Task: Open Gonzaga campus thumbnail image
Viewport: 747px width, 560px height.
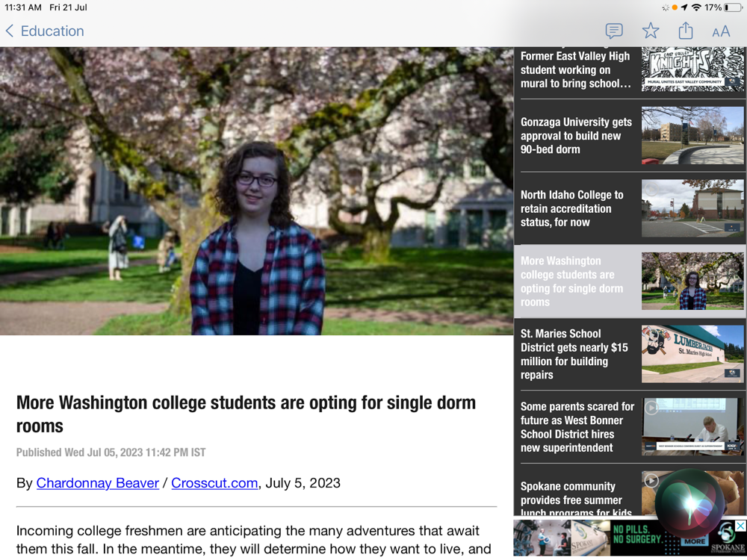Action: pos(692,136)
